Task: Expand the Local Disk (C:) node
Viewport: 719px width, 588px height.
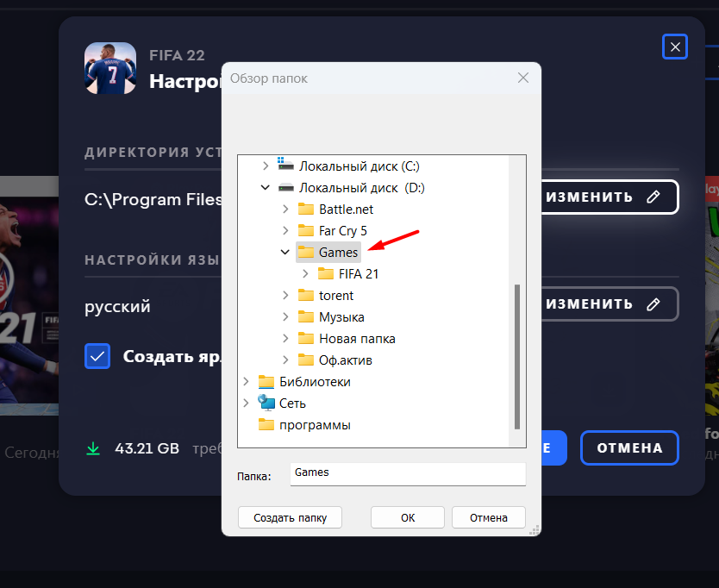Action: [266, 166]
